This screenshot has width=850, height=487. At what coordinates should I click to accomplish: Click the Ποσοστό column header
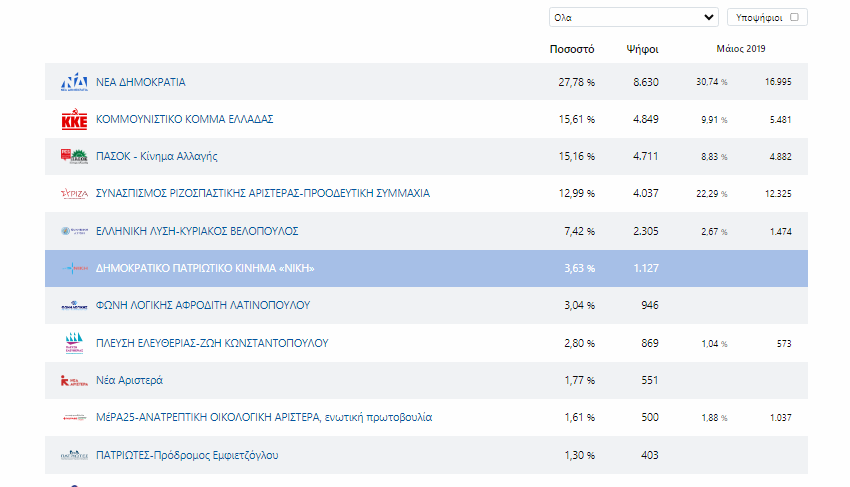pos(572,49)
